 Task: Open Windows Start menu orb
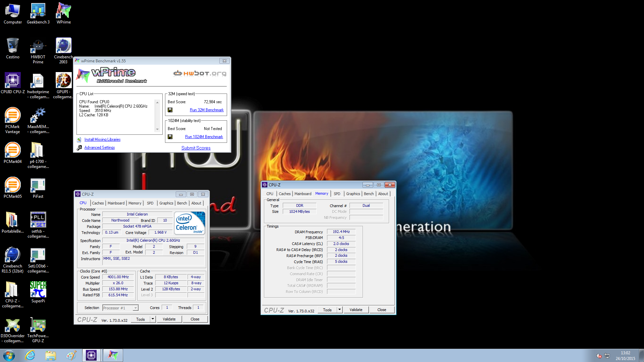(x=9, y=355)
